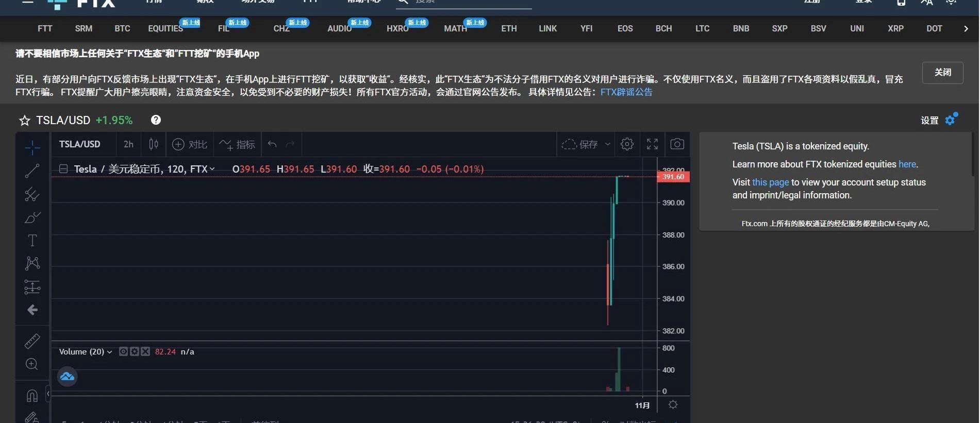This screenshot has width=980, height=423.
Task: Collapse the Tesla legend with minus box
Action: tap(63, 169)
